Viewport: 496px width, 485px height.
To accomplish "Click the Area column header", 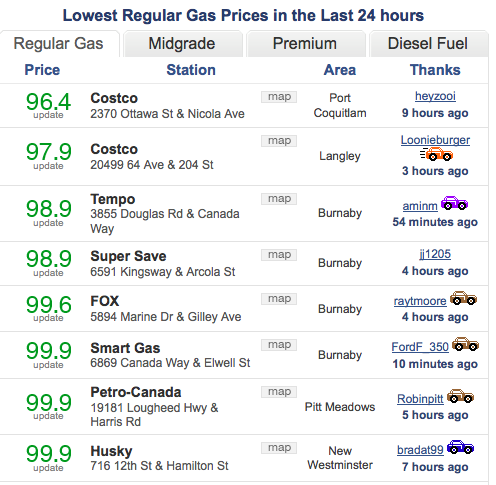I will pos(340,70).
